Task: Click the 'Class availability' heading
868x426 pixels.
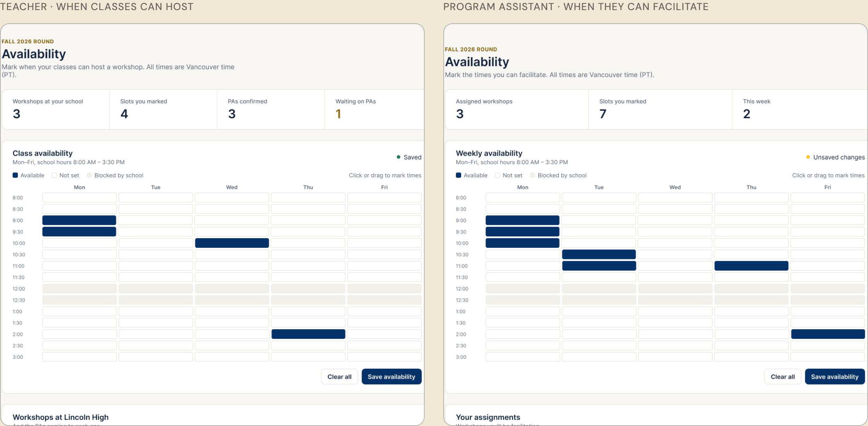Action: (x=43, y=153)
